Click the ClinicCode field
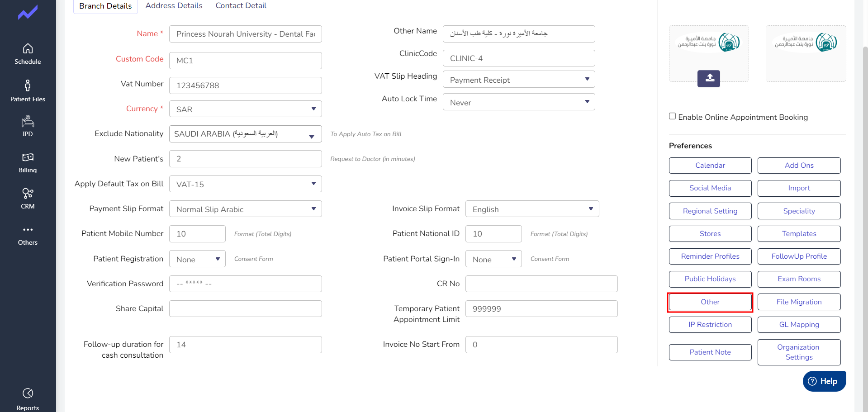 tap(519, 58)
